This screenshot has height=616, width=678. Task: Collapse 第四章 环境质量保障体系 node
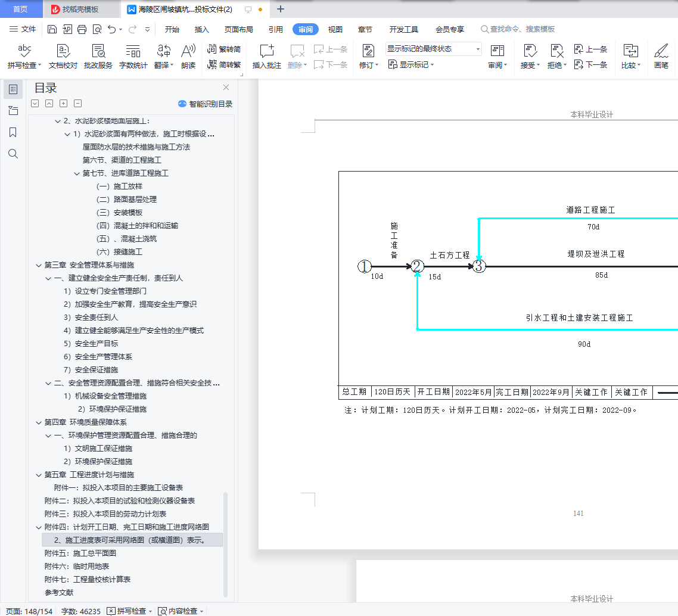tap(39, 423)
